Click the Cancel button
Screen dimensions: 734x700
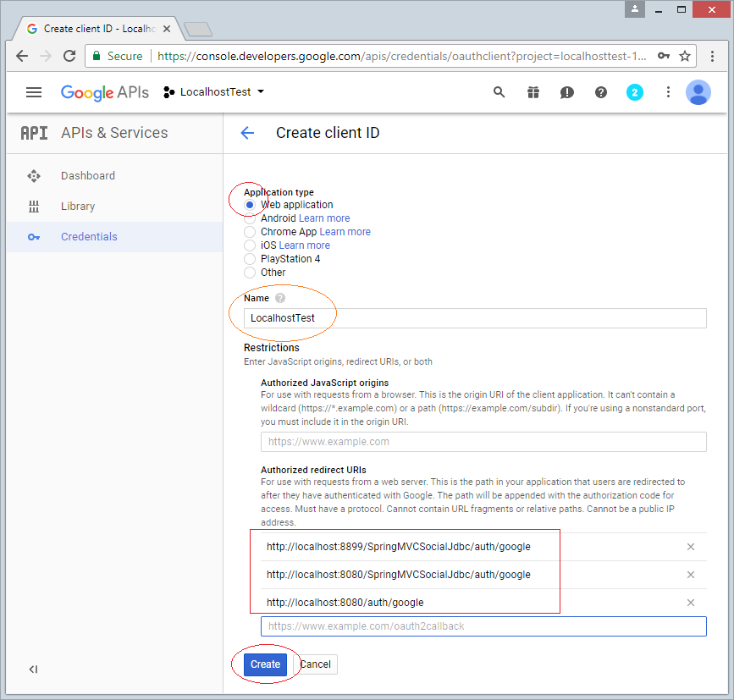tap(316, 664)
